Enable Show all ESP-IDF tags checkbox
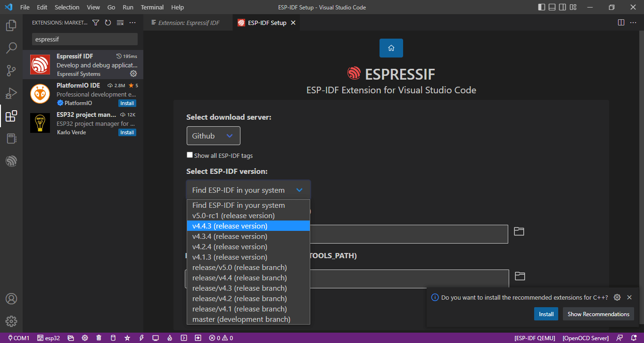This screenshot has width=644, height=343. click(x=190, y=155)
